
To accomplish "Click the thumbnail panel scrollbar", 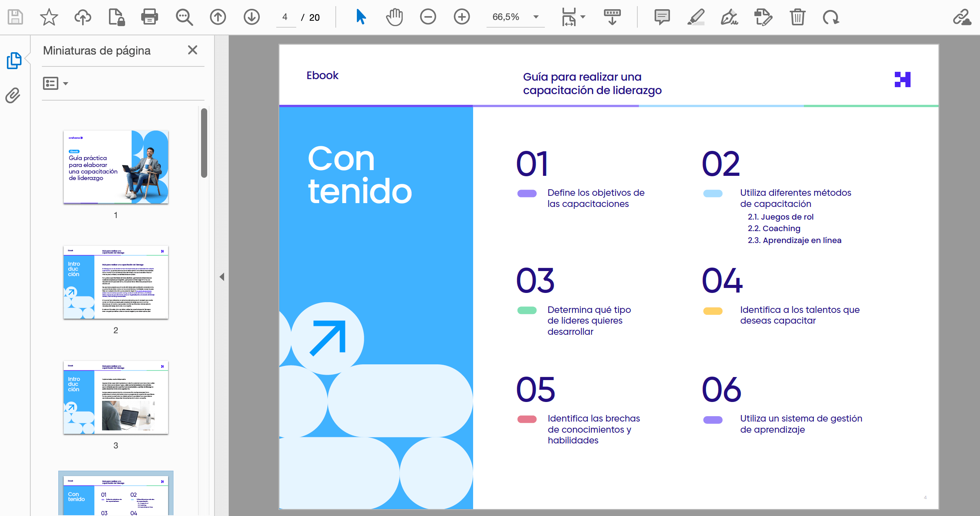I will pyautogui.click(x=204, y=143).
